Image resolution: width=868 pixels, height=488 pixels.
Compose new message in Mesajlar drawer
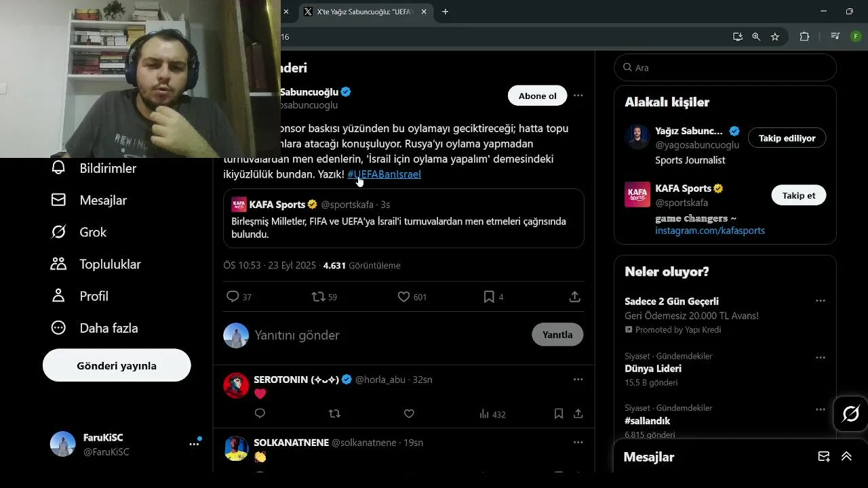[x=823, y=457]
